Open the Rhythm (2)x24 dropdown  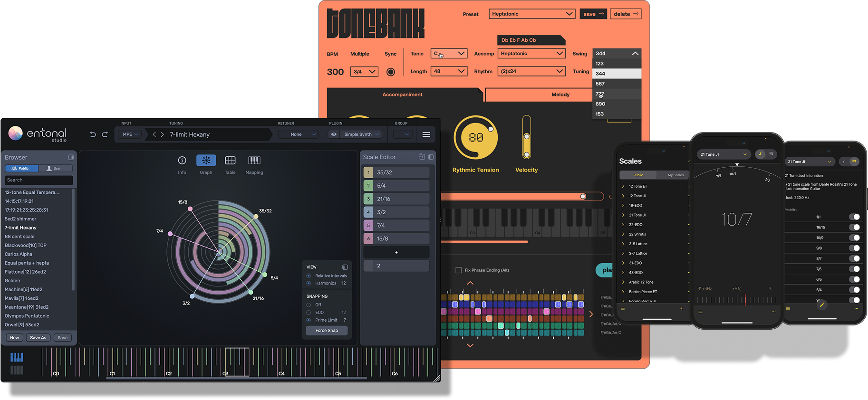531,71
